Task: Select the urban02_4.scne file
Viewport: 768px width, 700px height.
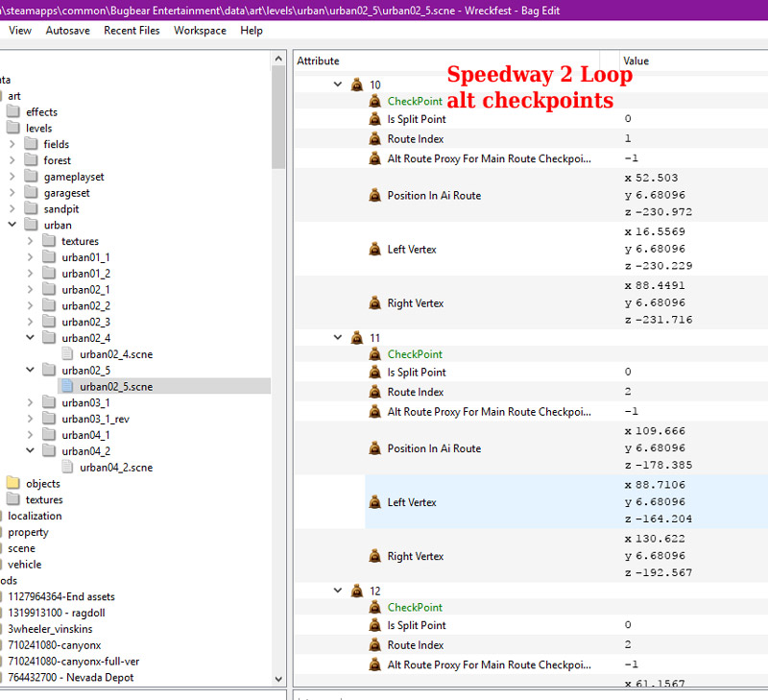Action: point(116,354)
